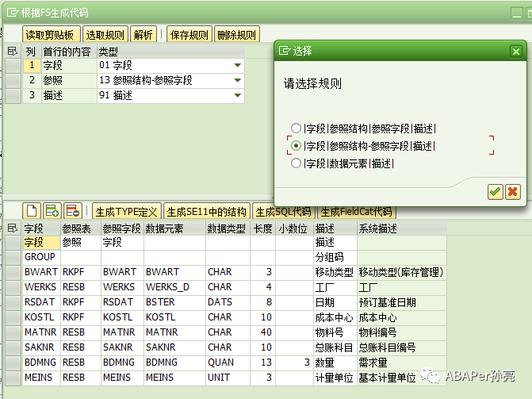Click 分组码 description cell
The height and width of the screenshot is (399, 532).
(335, 257)
